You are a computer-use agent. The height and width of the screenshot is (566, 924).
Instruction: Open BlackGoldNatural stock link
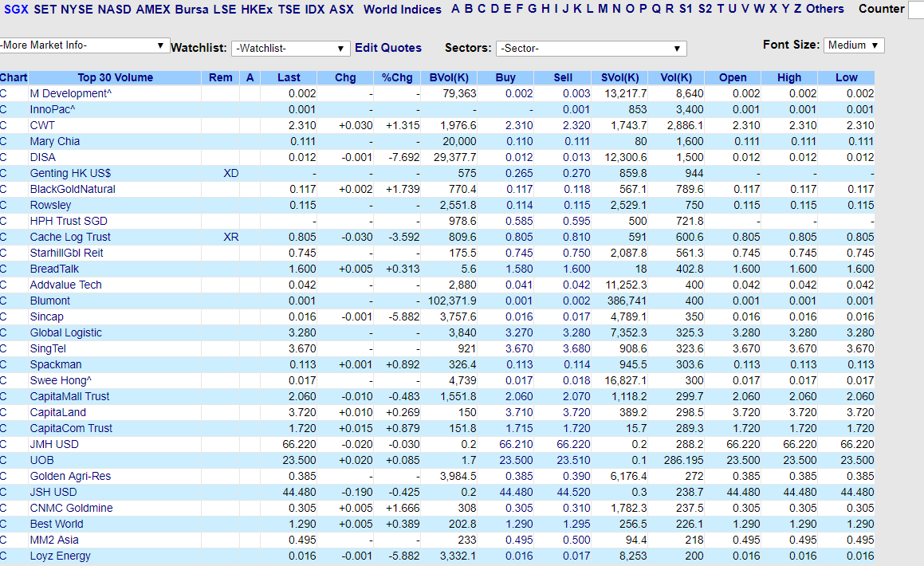[73, 189]
